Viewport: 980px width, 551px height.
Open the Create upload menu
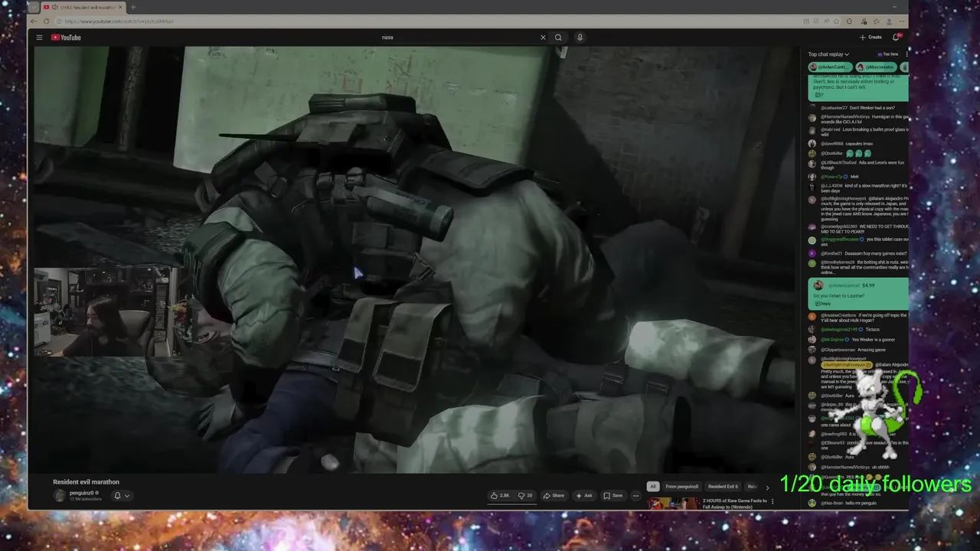click(871, 37)
